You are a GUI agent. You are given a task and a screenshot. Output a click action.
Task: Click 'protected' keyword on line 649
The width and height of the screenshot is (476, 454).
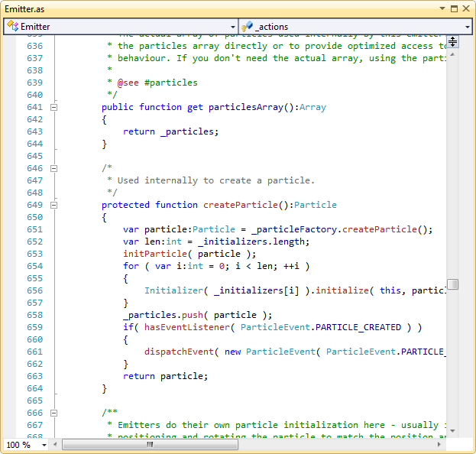click(x=125, y=205)
